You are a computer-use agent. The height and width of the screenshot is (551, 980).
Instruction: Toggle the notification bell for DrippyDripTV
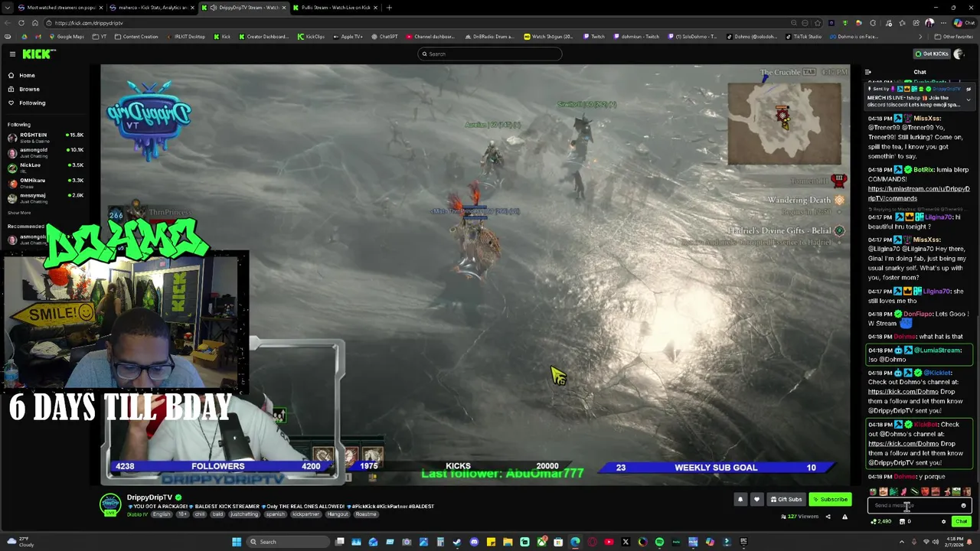(x=740, y=500)
